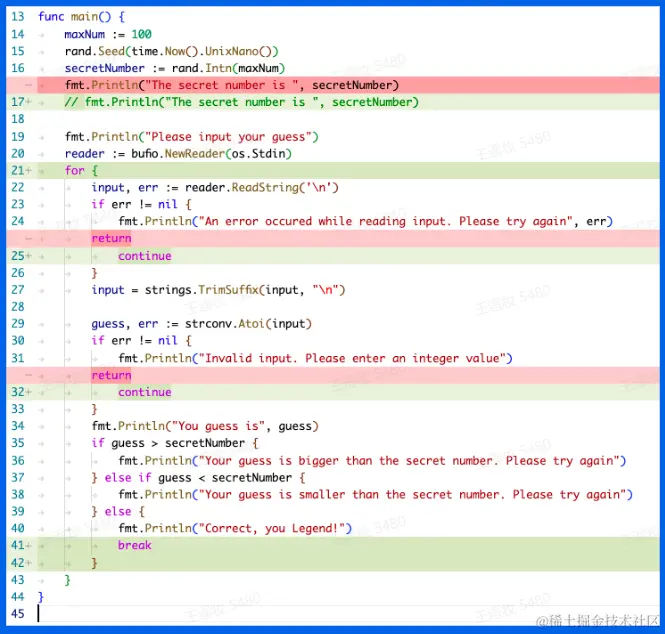Click the added 'for {' line
The width and height of the screenshot is (665, 634).
[81, 170]
